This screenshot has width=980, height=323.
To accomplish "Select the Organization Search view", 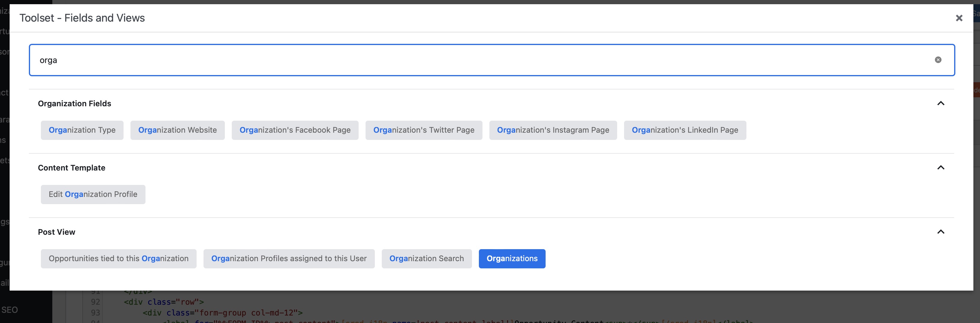I will tap(427, 258).
